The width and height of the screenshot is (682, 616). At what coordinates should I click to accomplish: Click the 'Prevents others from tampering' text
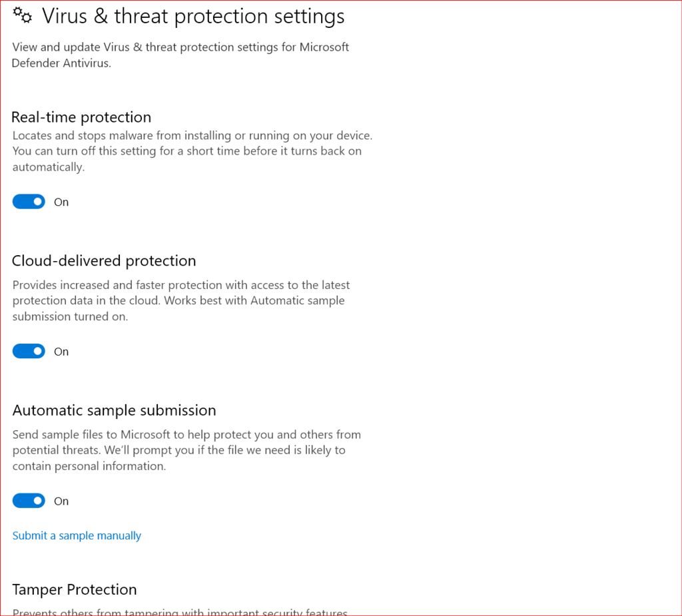click(180, 611)
